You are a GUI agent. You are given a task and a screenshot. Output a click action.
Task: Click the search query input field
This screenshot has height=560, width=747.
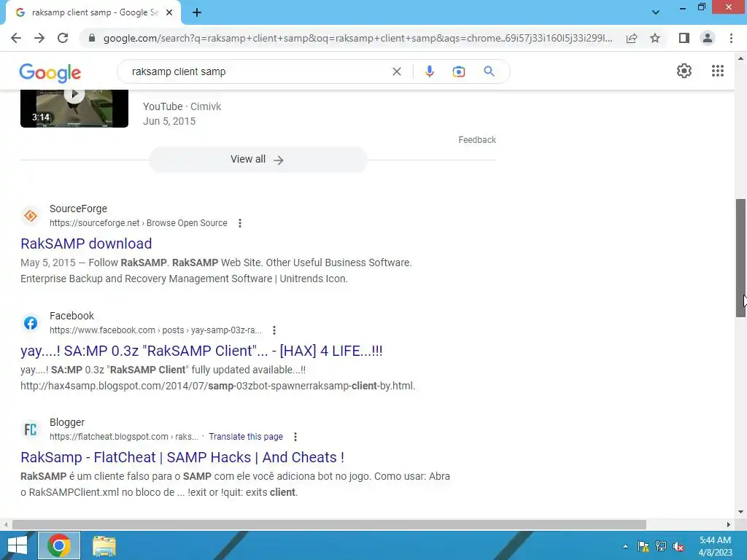point(258,71)
